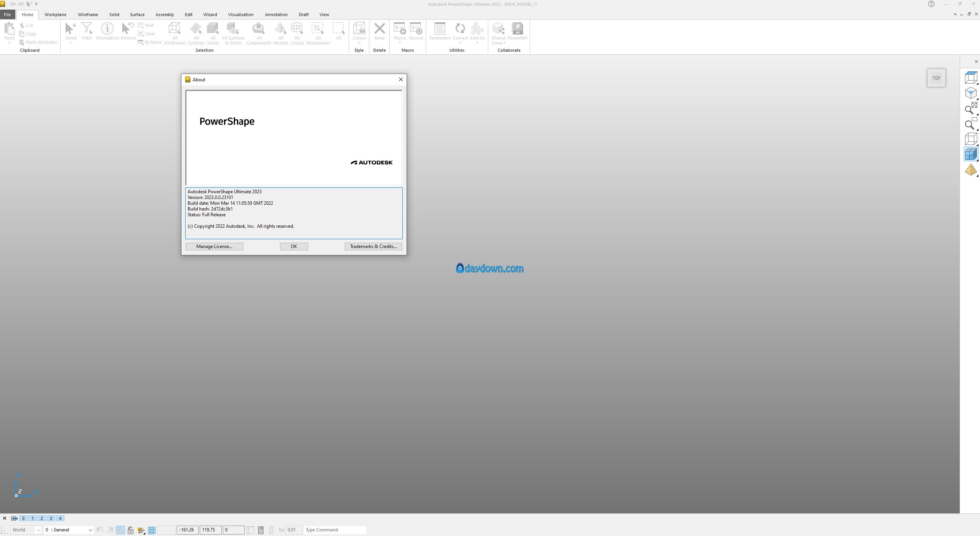Open the World workplane dropdown
The height and width of the screenshot is (536, 980).
tap(26, 530)
